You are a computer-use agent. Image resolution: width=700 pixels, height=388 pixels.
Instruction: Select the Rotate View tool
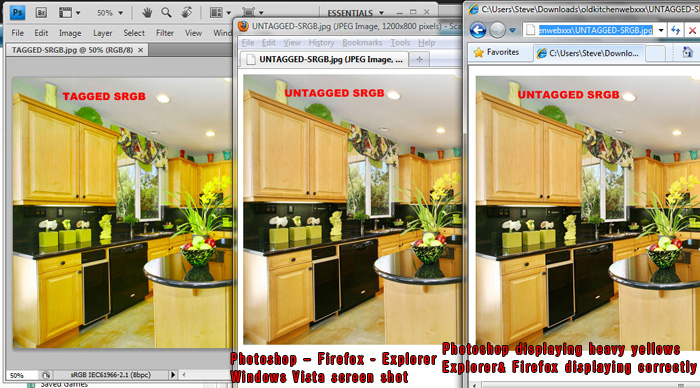(x=187, y=13)
